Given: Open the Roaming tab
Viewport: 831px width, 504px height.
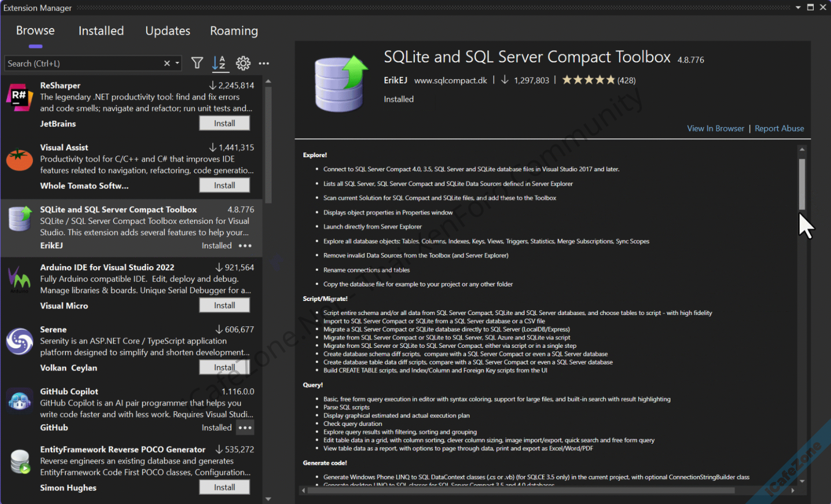Looking at the screenshot, I should 234,31.
